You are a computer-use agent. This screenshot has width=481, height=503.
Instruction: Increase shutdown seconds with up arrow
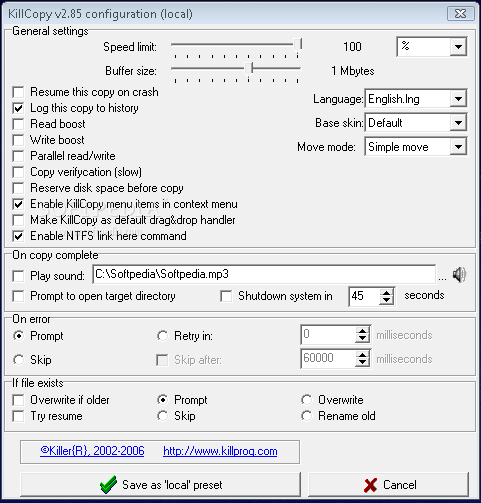386,292
